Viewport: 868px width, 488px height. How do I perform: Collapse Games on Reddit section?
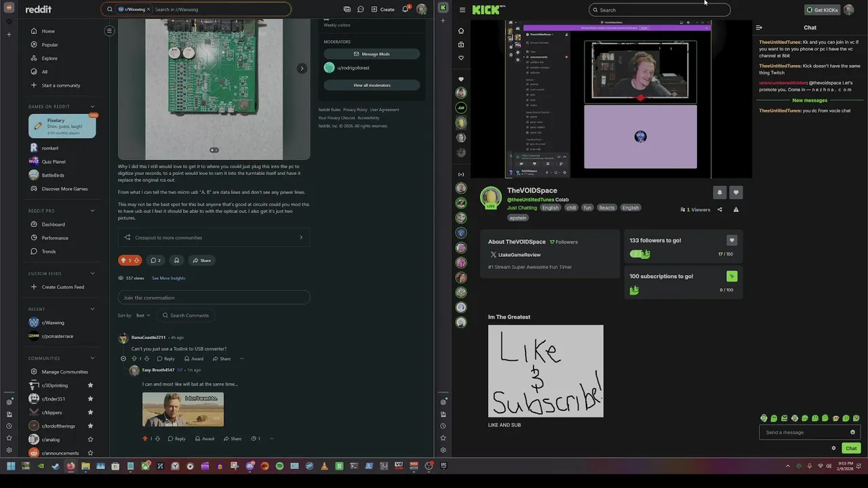point(92,106)
